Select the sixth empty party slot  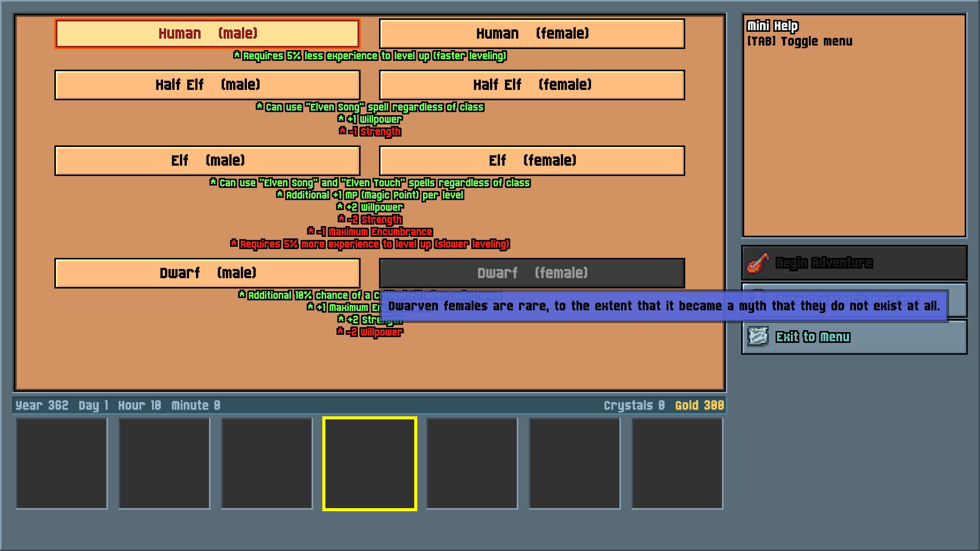575,464
